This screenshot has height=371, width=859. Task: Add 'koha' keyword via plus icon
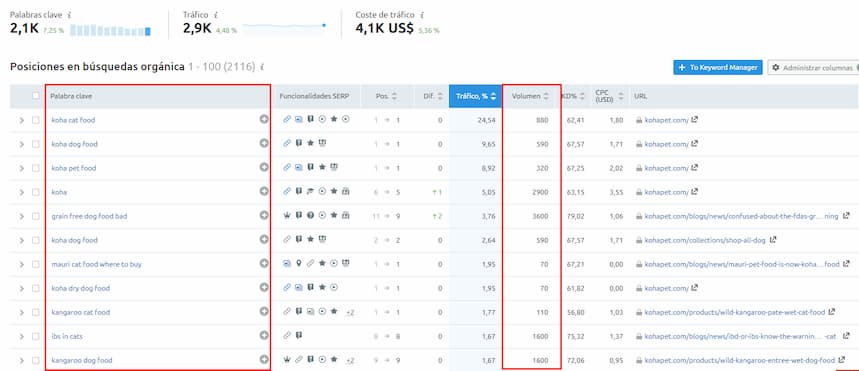pyautogui.click(x=264, y=192)
